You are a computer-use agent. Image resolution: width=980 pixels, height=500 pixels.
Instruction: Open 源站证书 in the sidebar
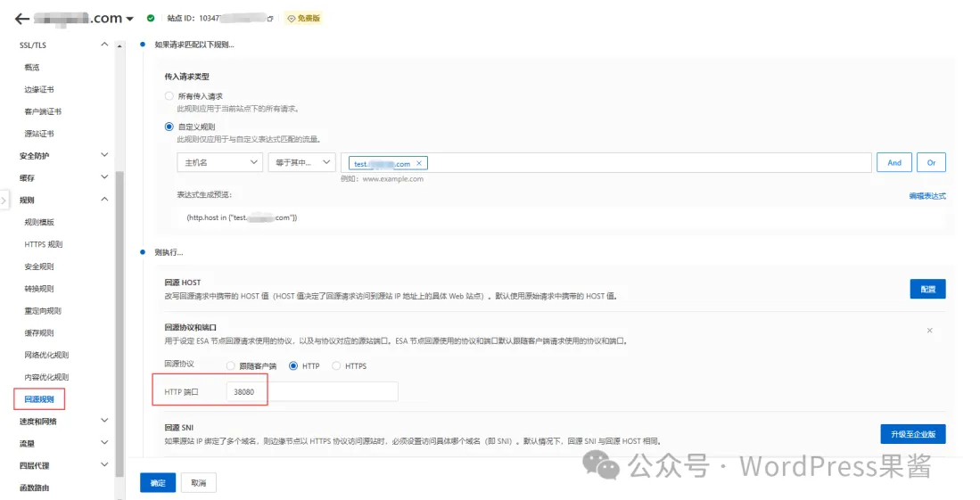coord(38,134)
